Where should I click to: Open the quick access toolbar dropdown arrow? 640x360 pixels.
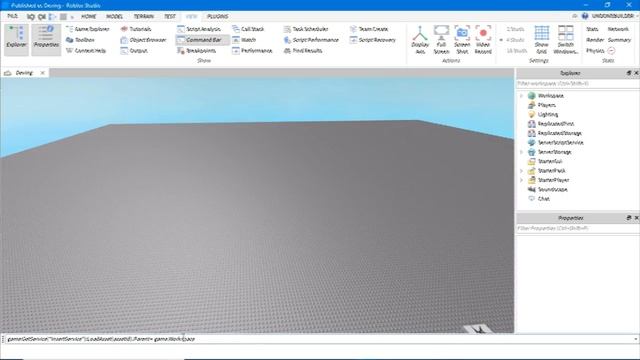(x=72, y=17)
